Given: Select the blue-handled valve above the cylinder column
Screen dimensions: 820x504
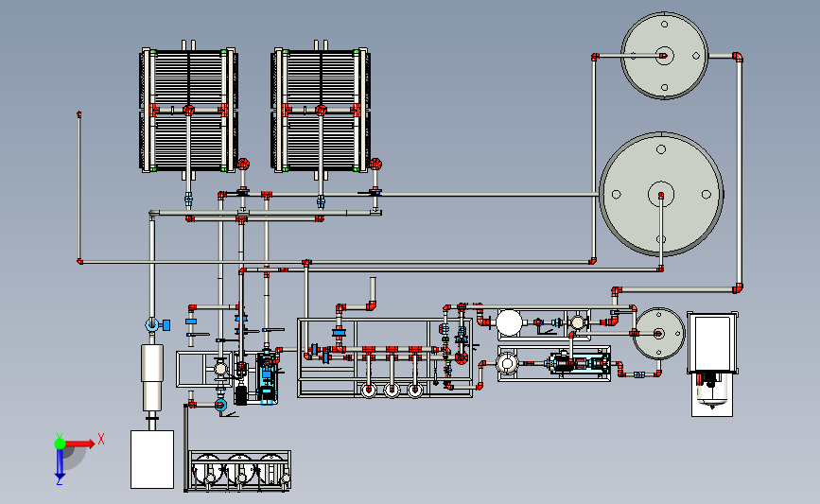Looking at the screenshot, I should pos(157,325).
